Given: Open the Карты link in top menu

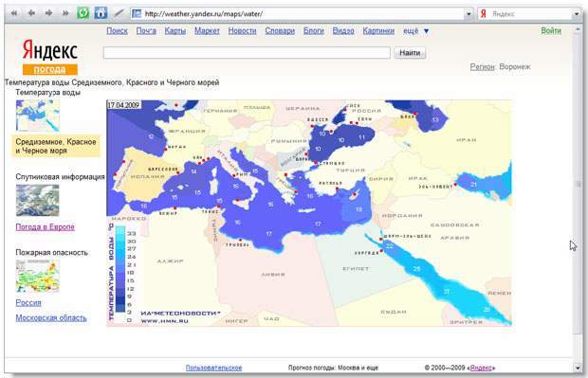Looking at the screenshot, I should pos(175,31).
